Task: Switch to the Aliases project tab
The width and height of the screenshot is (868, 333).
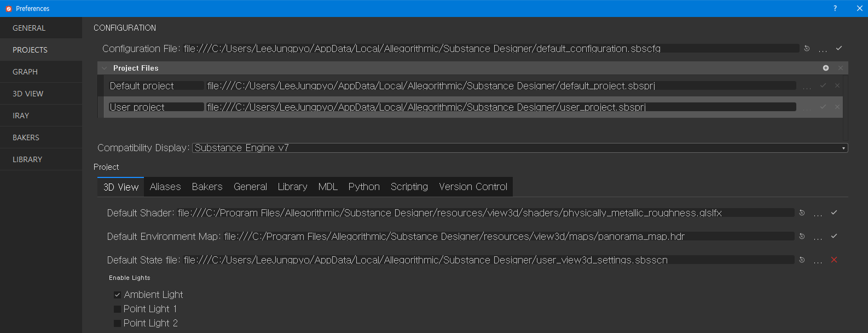Action: (165, 187)
